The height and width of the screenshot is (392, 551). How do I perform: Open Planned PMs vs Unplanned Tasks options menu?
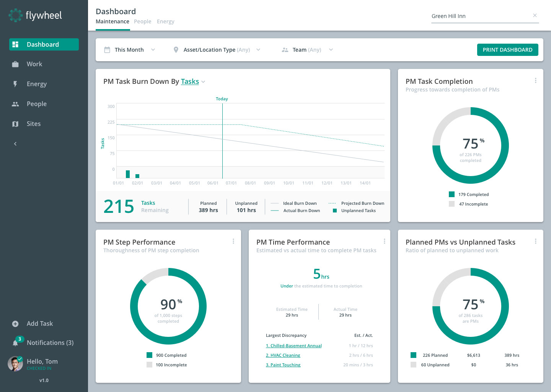tap(536, 241)
